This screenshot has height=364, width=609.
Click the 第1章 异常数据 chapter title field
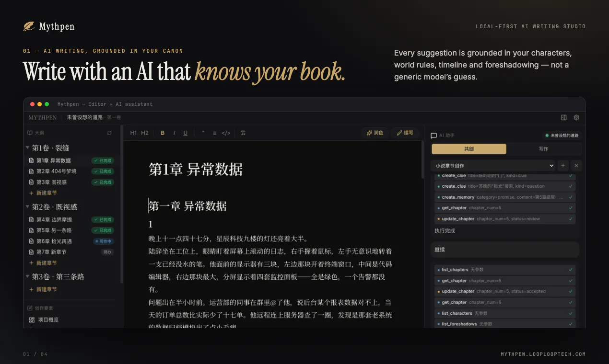pyautogui.click(x=196, y=169)
